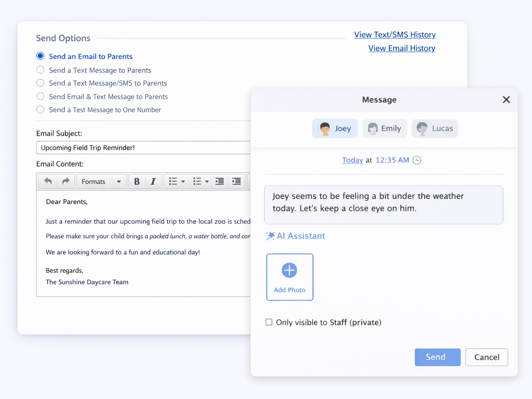Insert a numbered list
This screenshot has width=532, height=399.
coord(197,181)
